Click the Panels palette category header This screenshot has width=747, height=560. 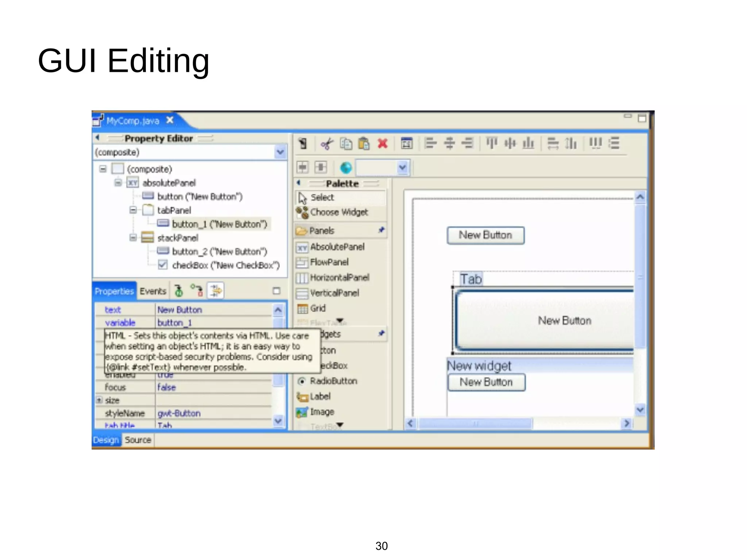[341, 231]
